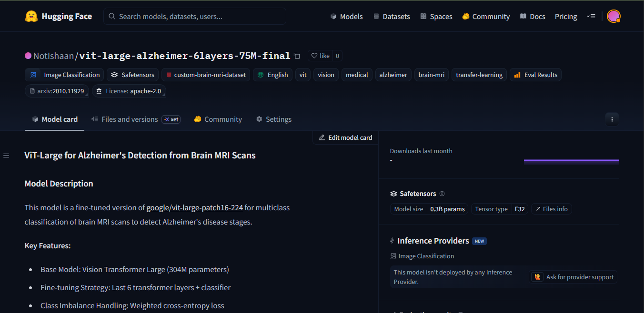Viewport: 644px width, 313px height.
Task: Open the Eval Results tag
Action: click(536, 75)
